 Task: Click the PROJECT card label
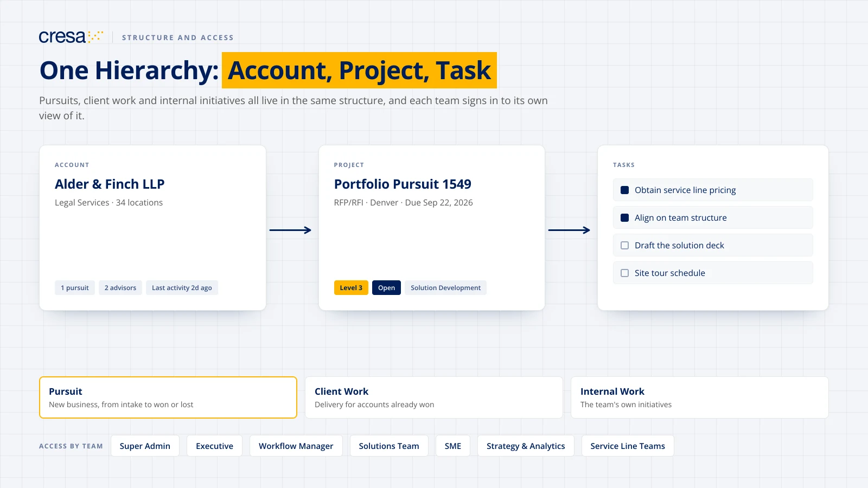click(x=349, y=165)
